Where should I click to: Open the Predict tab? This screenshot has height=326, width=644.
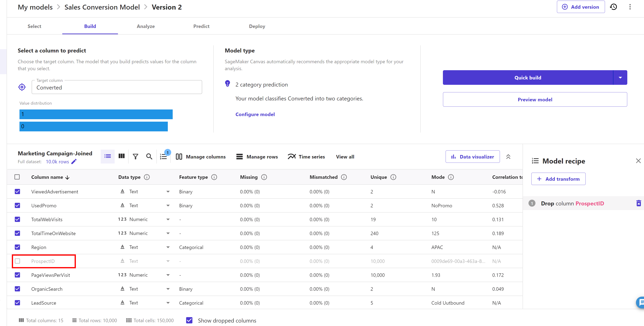[x=201, y=26]
